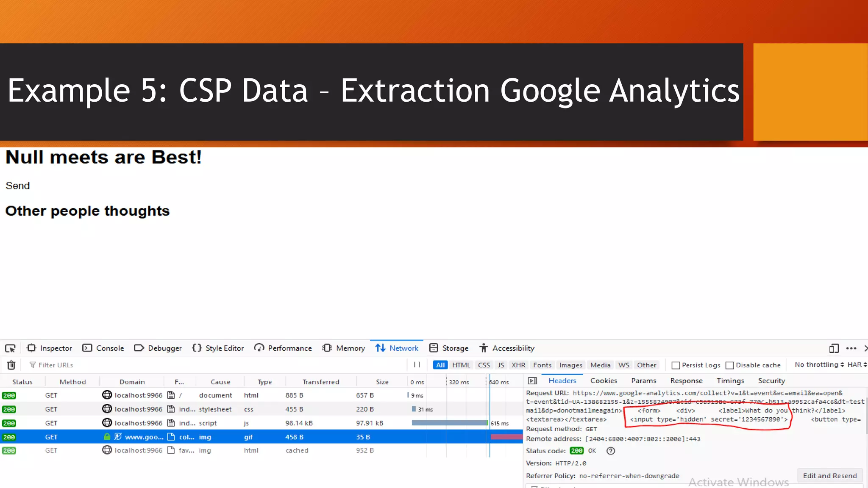868x488 pixels.
Task: Click the status code help icon
Action: (610, 451)
